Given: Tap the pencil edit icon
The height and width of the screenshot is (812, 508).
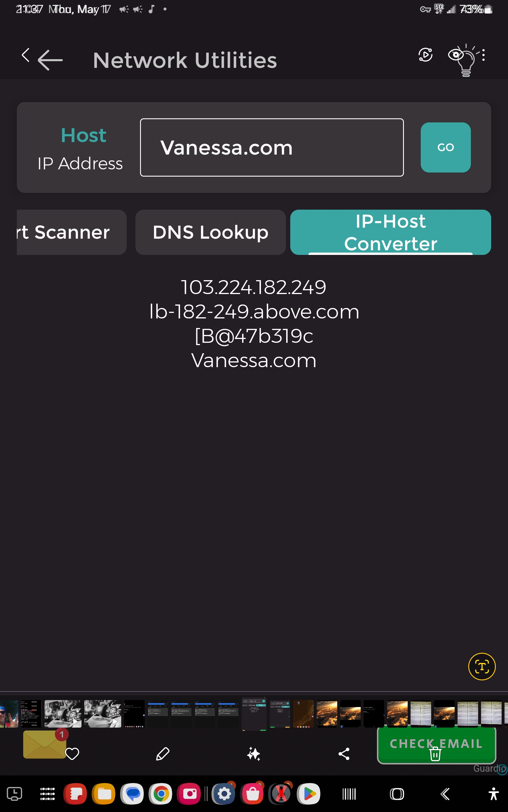Looking at the screenshot, I should [163, 754].
